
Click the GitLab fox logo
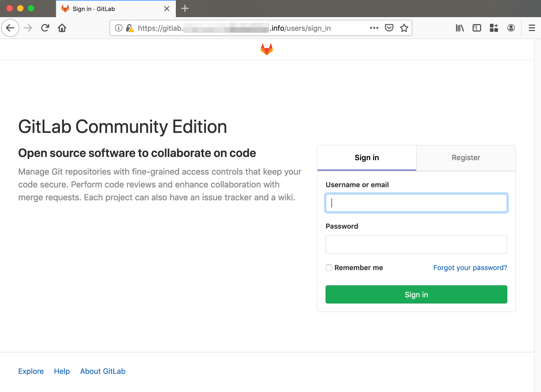[266, 49]
